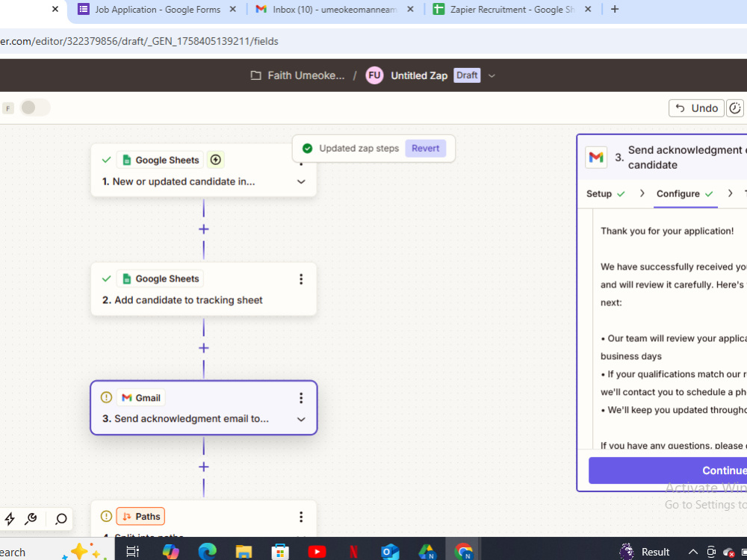This screenshot has height=560, width=747.
Task: Click the Untitled Zap title
Action: (x=419, y=75)
